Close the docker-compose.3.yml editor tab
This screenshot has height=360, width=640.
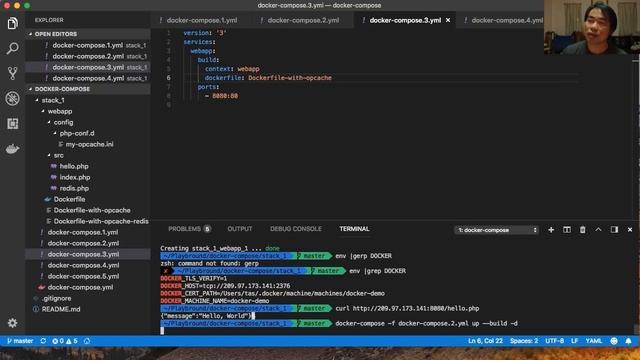click(448, 20)
